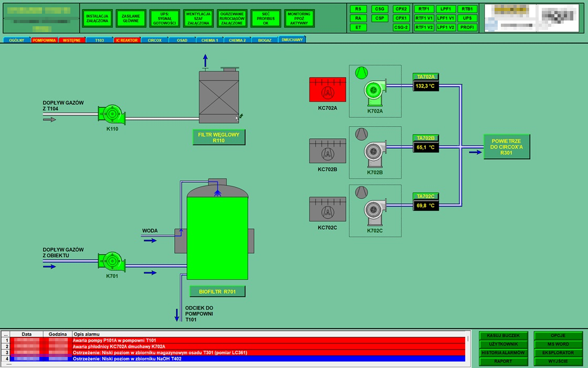Go to the BIOGAZ tab

coord(265,40)
